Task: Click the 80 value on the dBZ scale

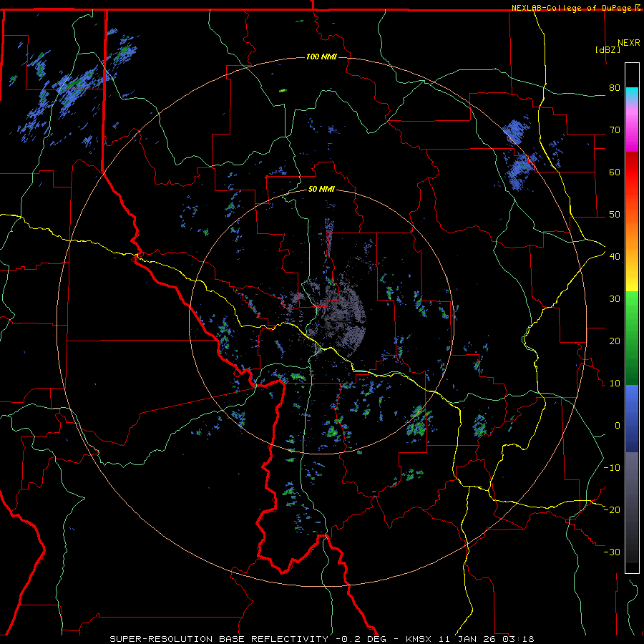Action: (615, 87)
